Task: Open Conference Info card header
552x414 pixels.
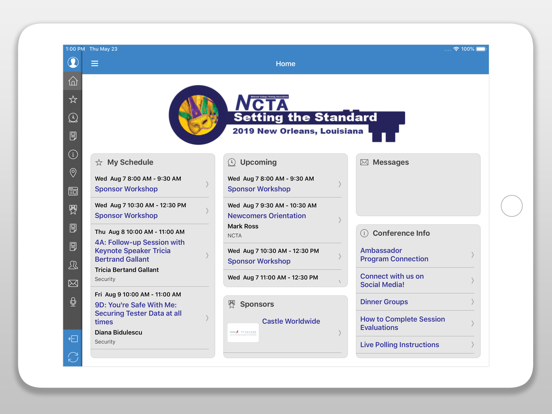Action: click(401, 233)
